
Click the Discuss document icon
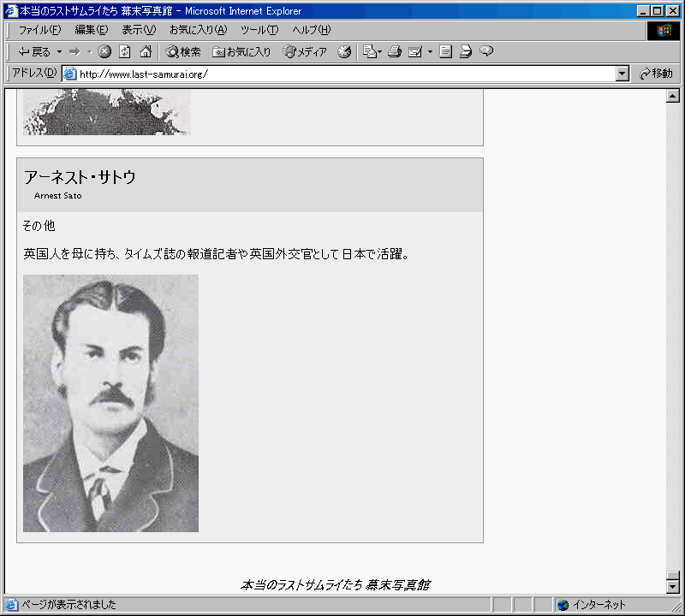(445, 52)
